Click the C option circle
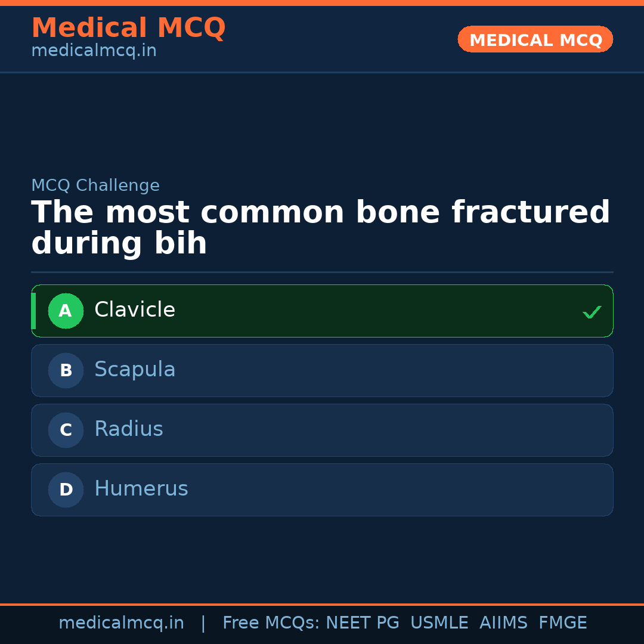The image size is (644, 644). (66, 430)
